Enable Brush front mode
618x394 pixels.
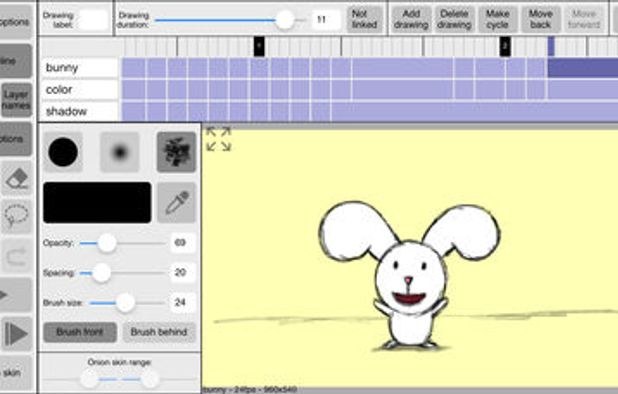pos(80,332)
